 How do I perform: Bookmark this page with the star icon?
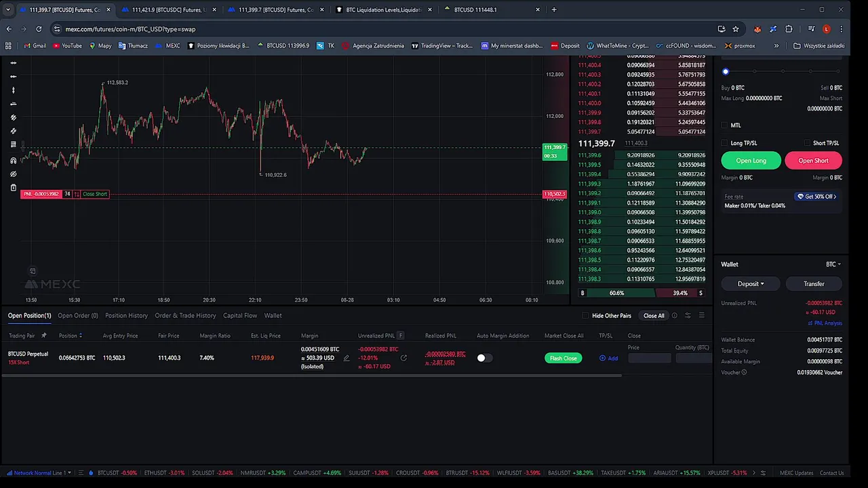(736, 29)
